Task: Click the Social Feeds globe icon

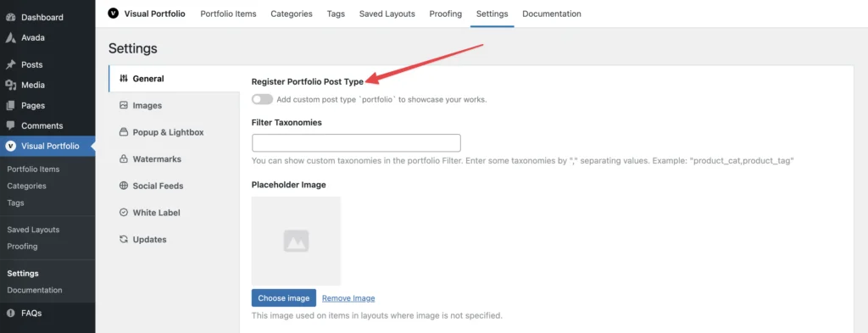Action: pyautogui.click(x=124, y=186)
